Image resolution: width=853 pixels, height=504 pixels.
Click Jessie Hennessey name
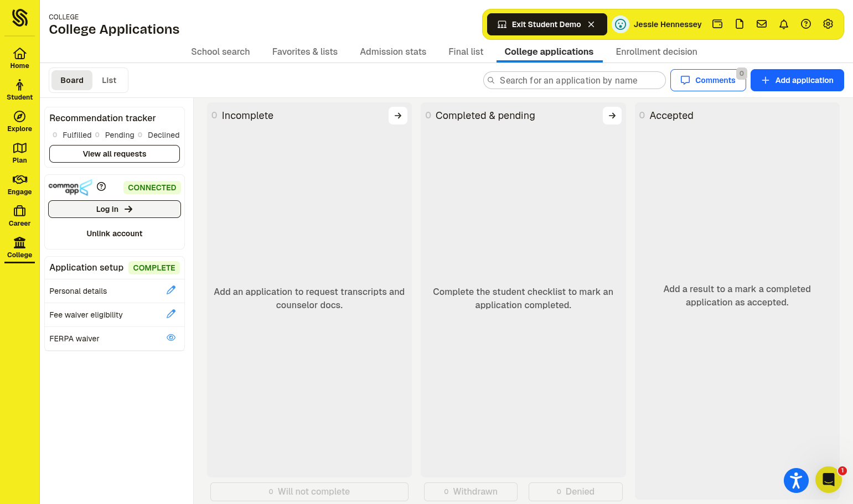(668, 24)
